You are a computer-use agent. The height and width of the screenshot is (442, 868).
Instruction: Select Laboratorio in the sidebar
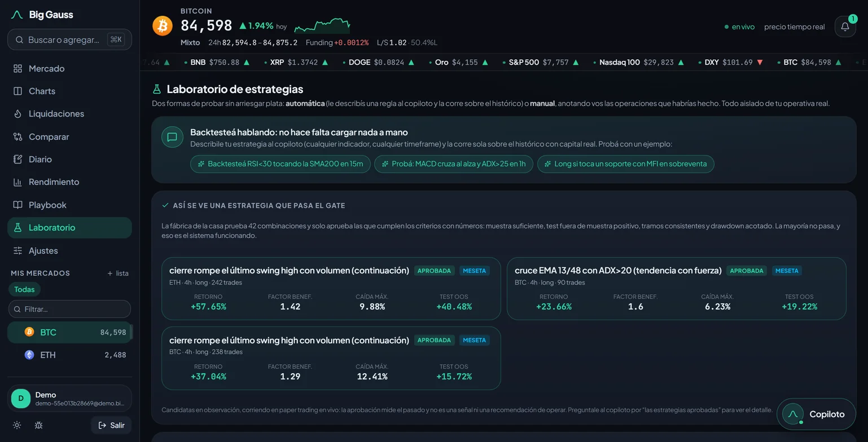69,227
